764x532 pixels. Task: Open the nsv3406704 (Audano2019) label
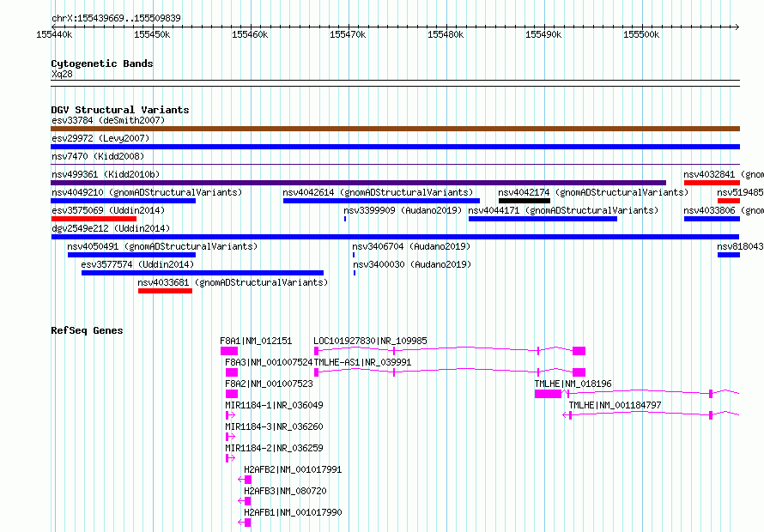pos(411,246)
